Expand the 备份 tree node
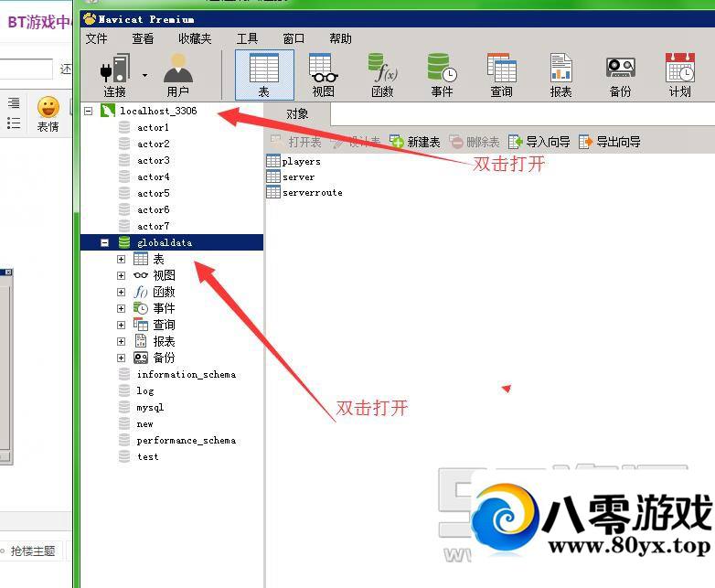The image size is (715, 588). pos(121,358)
